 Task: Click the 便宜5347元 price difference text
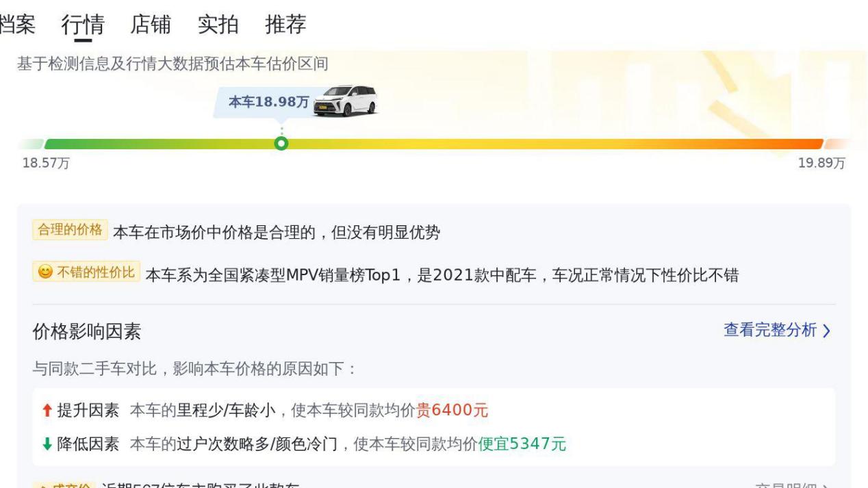(x=522, y=444)
